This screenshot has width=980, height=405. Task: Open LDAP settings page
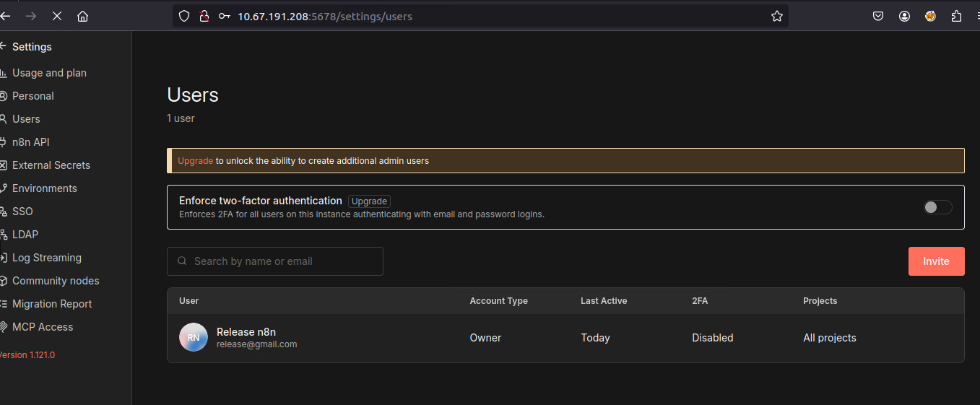25,235
